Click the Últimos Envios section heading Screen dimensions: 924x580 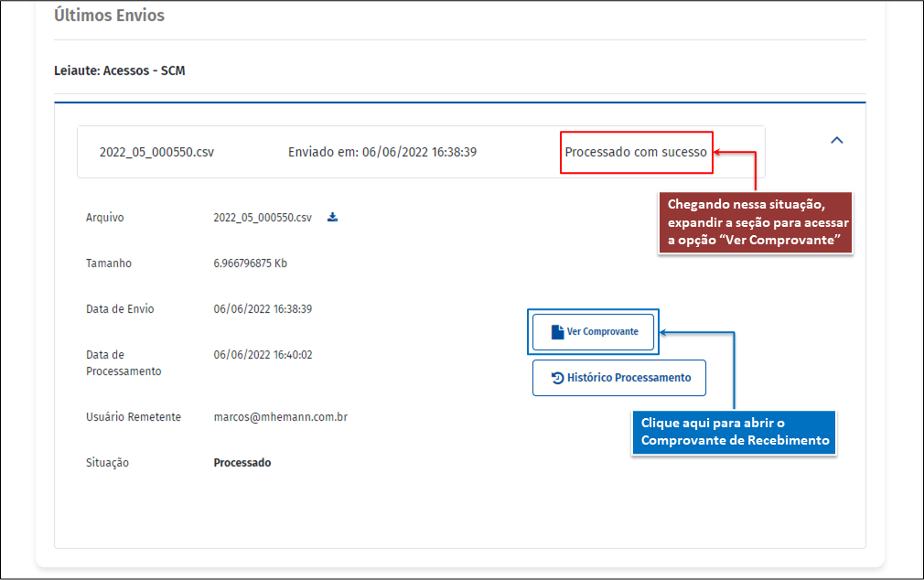click(109, 16)
